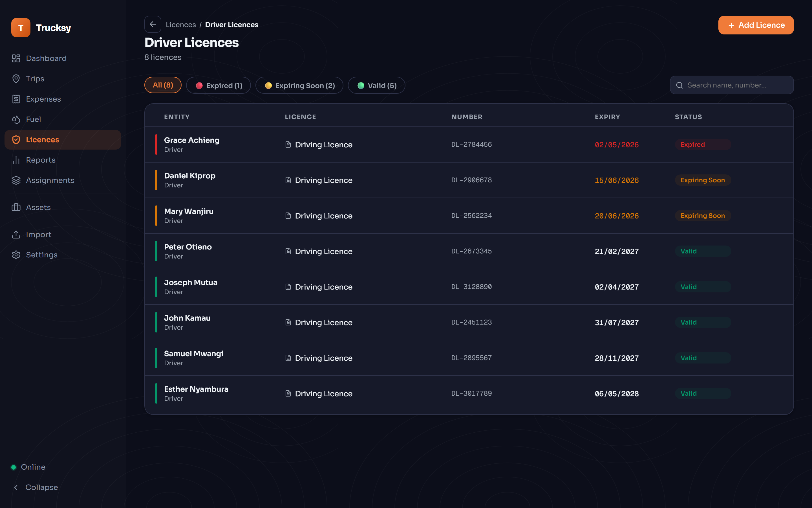Click Expiring Soon badge for Mary Wanjiru
Image resolution: width=812 pixels, height=508 pixels.
[x=703, y=216]
